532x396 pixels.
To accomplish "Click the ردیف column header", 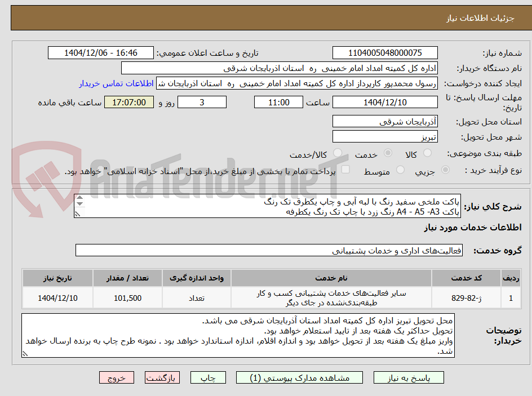I will (511, 278).
